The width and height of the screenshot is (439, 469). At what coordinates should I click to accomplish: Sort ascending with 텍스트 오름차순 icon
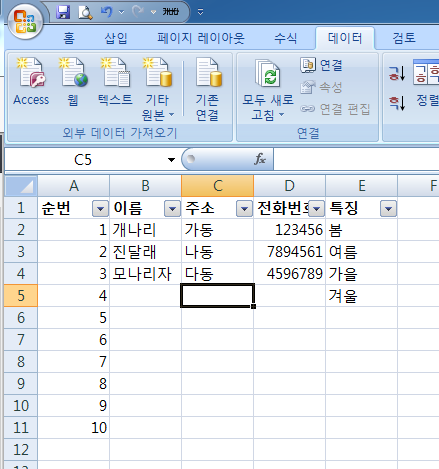pyautogui.click(x=397, y=74)
